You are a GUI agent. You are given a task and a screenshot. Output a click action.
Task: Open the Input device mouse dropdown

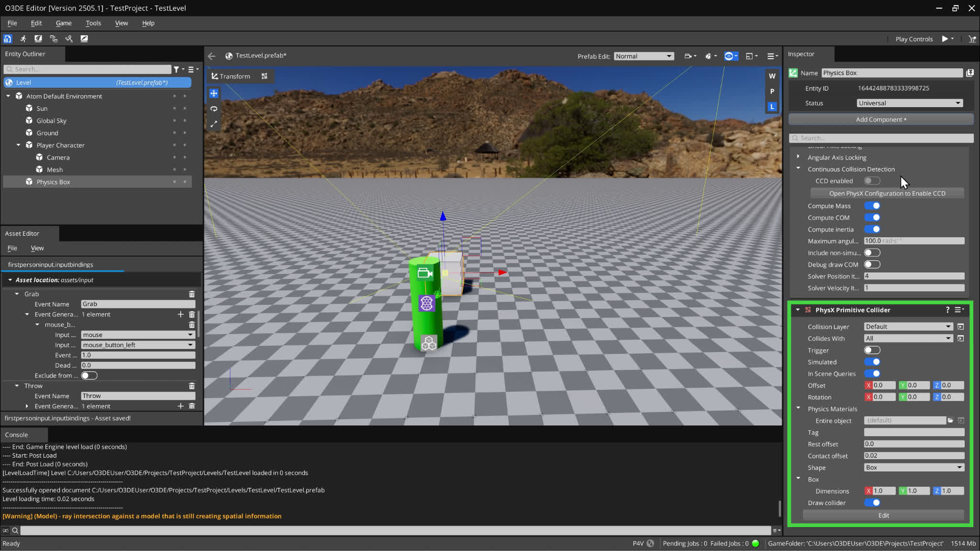tap(138, 335)
